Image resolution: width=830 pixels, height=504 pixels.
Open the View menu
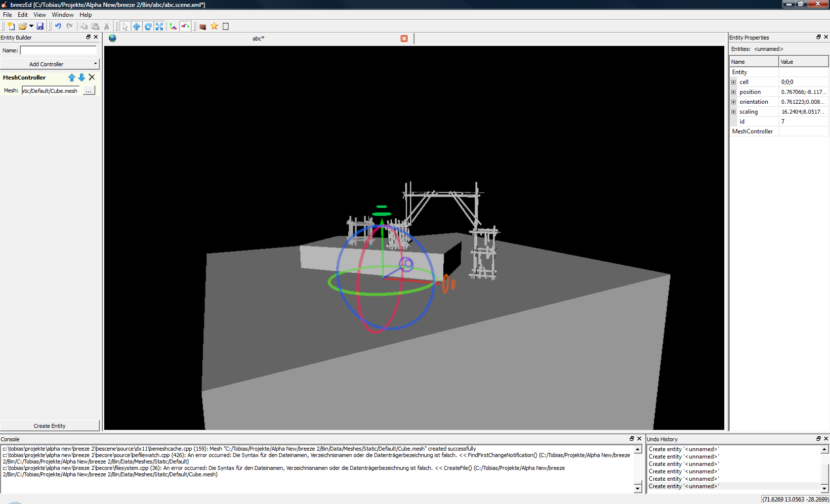pyautogui.click(x=40, y=15)
